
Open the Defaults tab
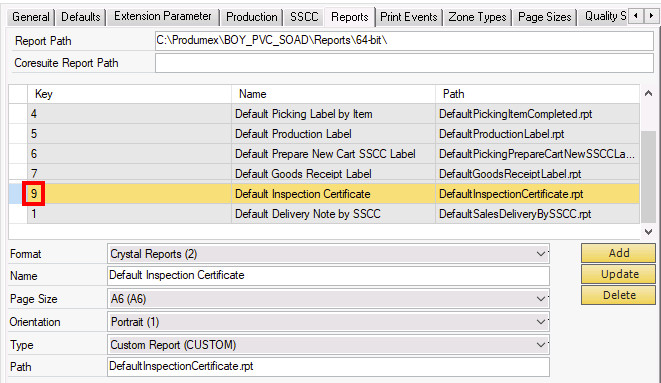pyautogui.click(x=81, y=17)
